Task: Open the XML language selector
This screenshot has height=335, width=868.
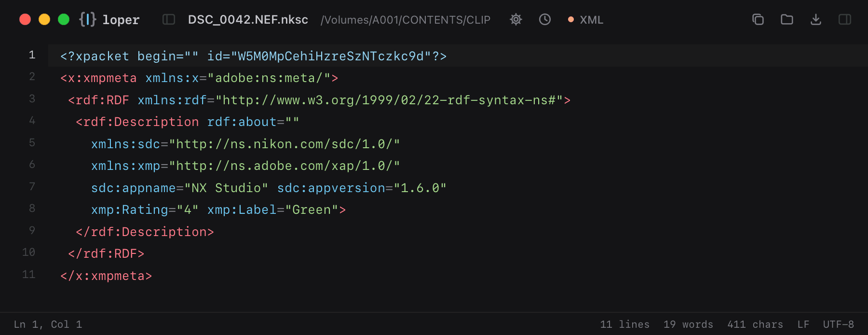Action: (x=585, y=20)
